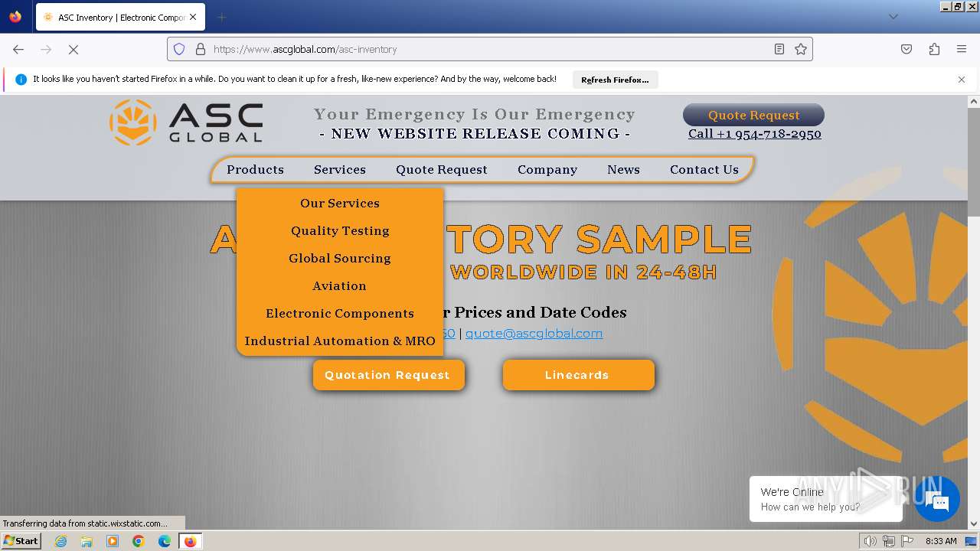Select Aviation menu entry
Screen dimensions: 980x551
(340, 286)
